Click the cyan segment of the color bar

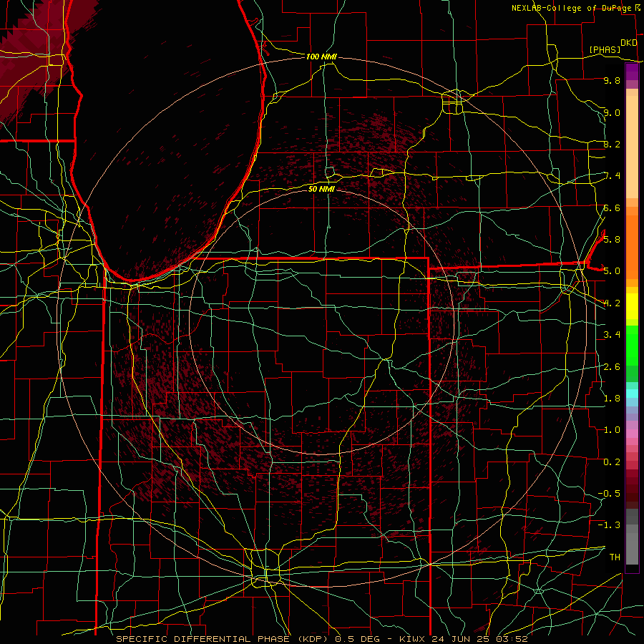(x=632, y=394)
